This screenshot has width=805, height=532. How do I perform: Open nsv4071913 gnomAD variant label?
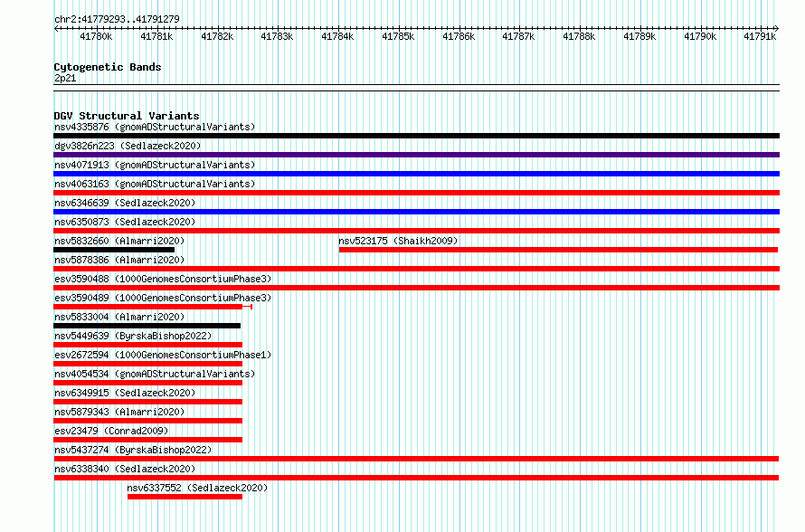click(x=155, y=165)
